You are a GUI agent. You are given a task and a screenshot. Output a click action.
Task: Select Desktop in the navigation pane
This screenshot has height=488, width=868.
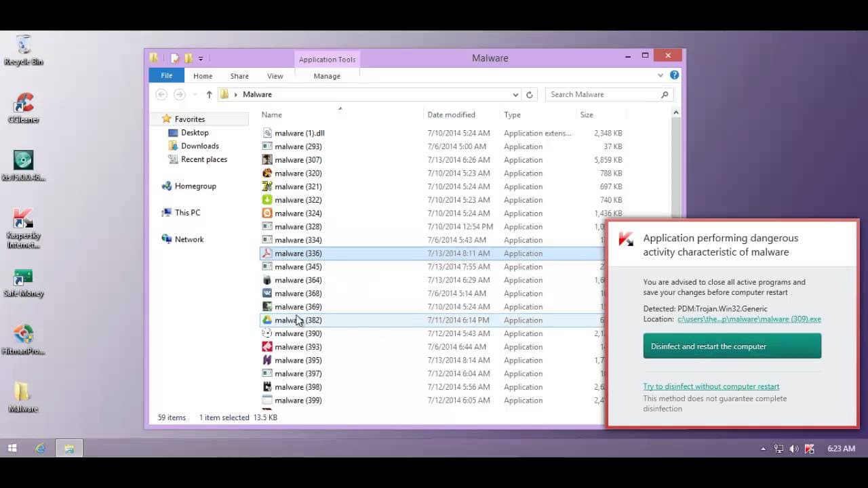coord(195,133)
